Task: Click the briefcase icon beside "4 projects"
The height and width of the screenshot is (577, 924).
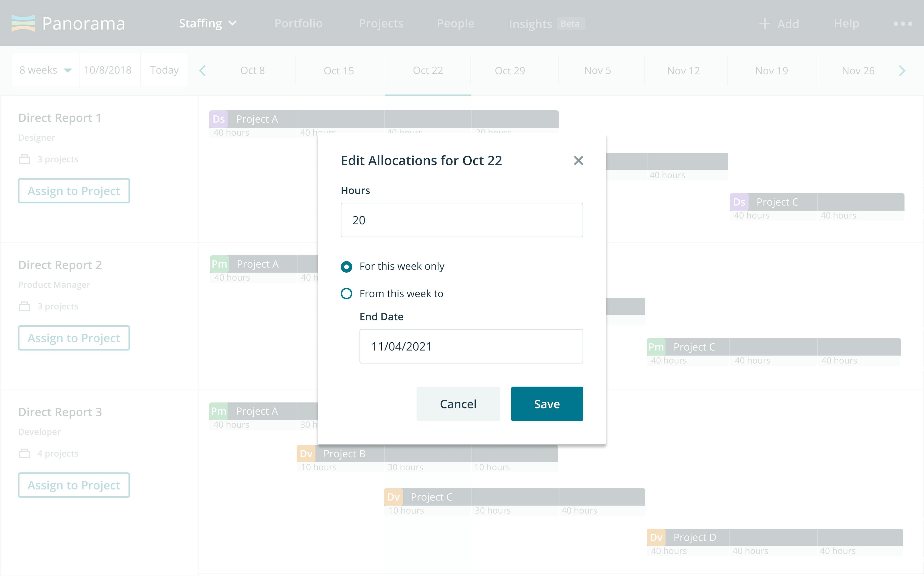Action: [25, 453]
